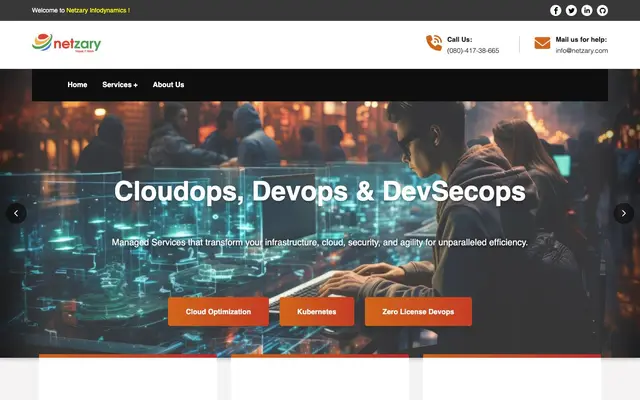Click the orange envelope mail icon
This screenshot has width=640, height=400.
(542, 43)
